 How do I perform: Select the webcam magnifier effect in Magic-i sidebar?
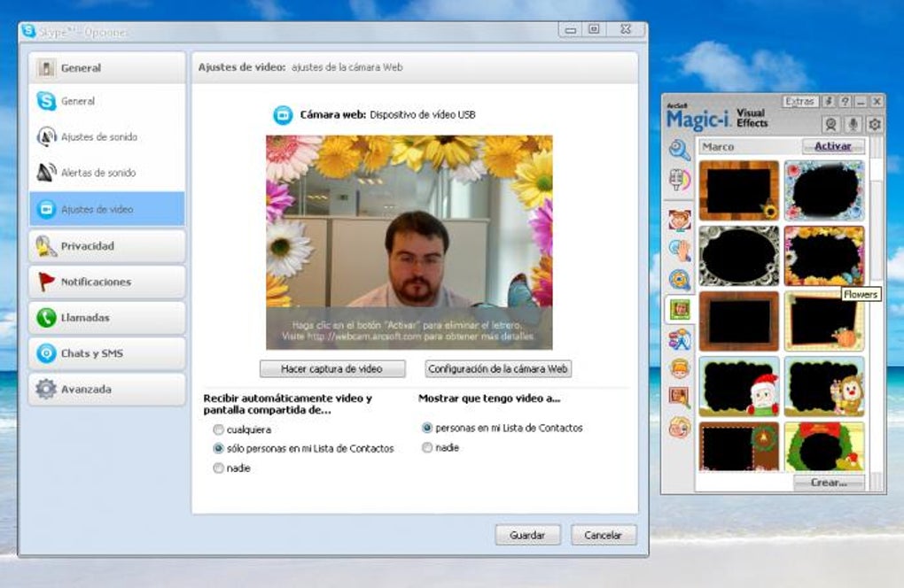pyautogui.click(x=680, y=279)
